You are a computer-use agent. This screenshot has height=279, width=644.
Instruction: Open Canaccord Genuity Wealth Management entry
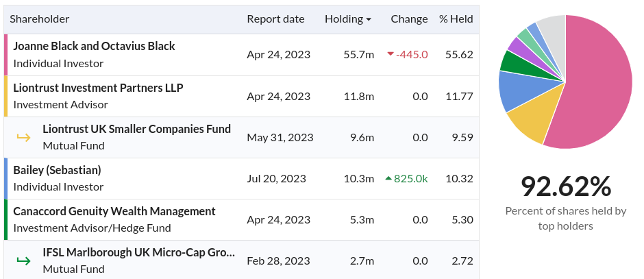tap(114, 210)
